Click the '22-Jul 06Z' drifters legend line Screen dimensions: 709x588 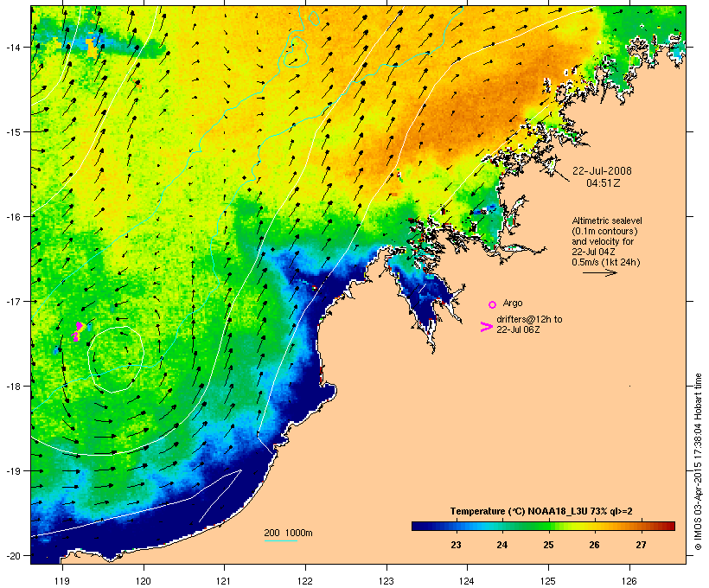click(x=518, y=329)
